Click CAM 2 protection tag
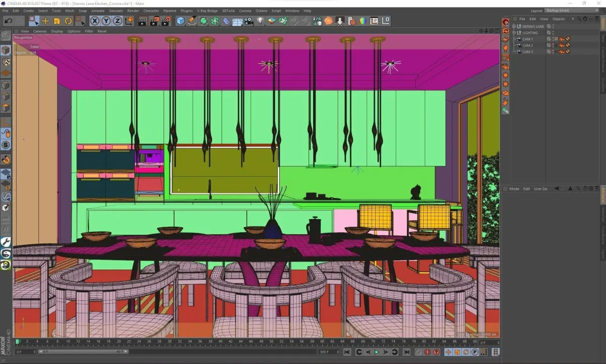Viewport: 606px width, 364px height. (x=568, y=45)
